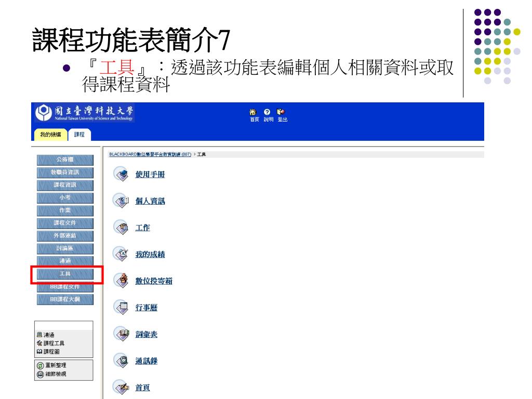
Task: Open the 行事曆 link
Action: pyautogui.click(x=146, y=308)
